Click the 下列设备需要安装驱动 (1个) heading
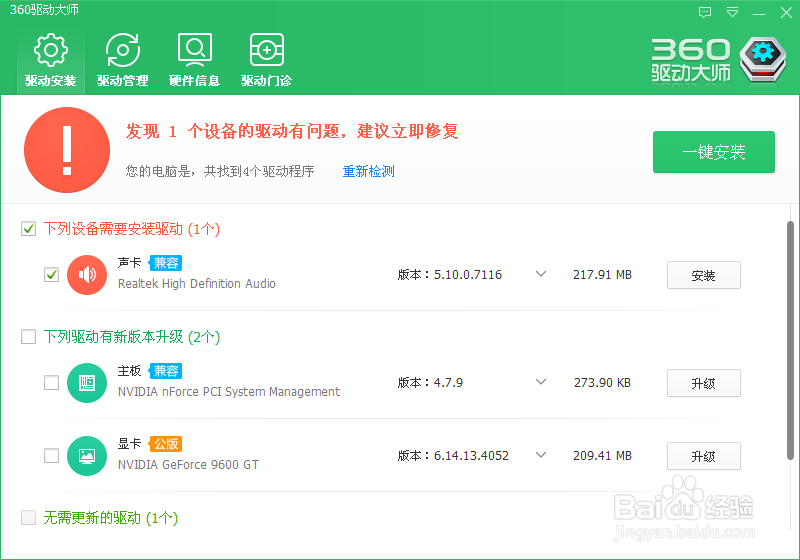Image resolution: width=800 pixels, height=560 pixels. 132,229
